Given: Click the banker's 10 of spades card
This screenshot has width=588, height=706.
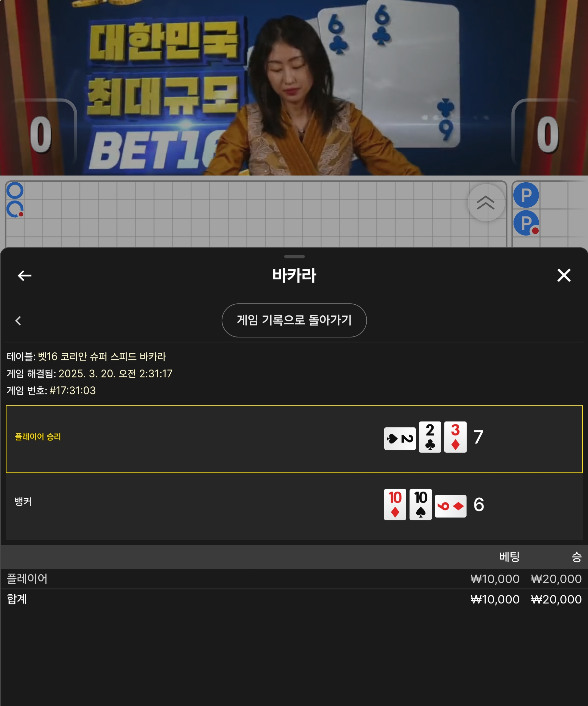Looking at the screenshot, I should coord(421,504).
